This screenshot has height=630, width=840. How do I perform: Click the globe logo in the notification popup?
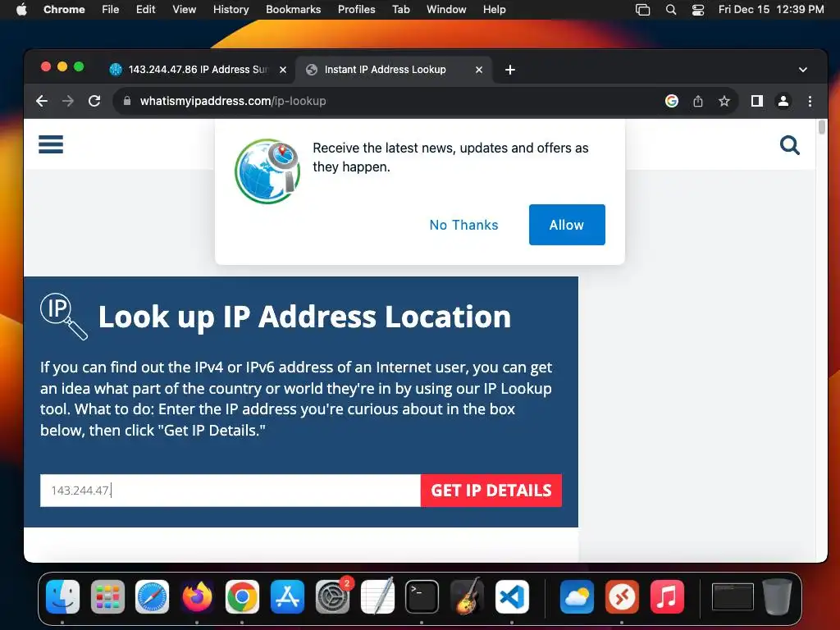point(267,171)
